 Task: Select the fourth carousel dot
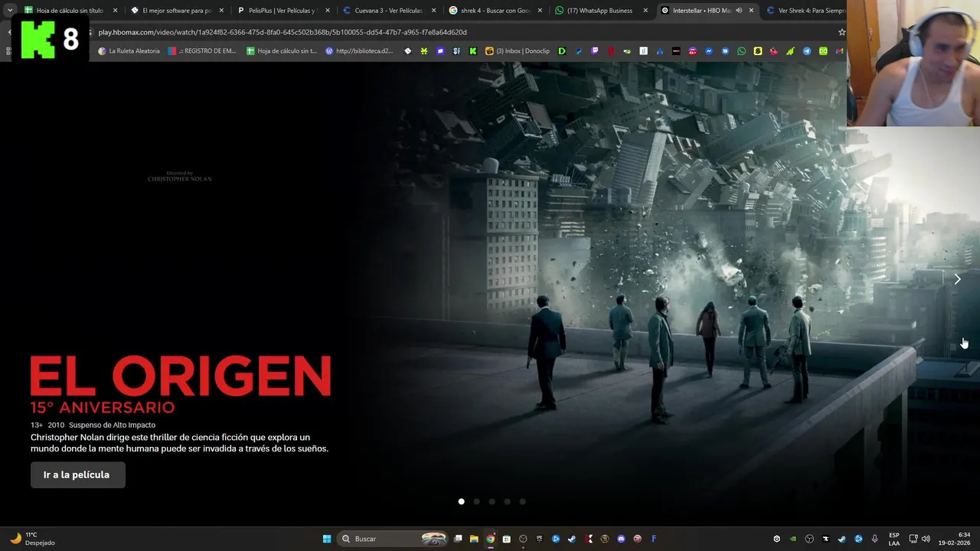507,501
